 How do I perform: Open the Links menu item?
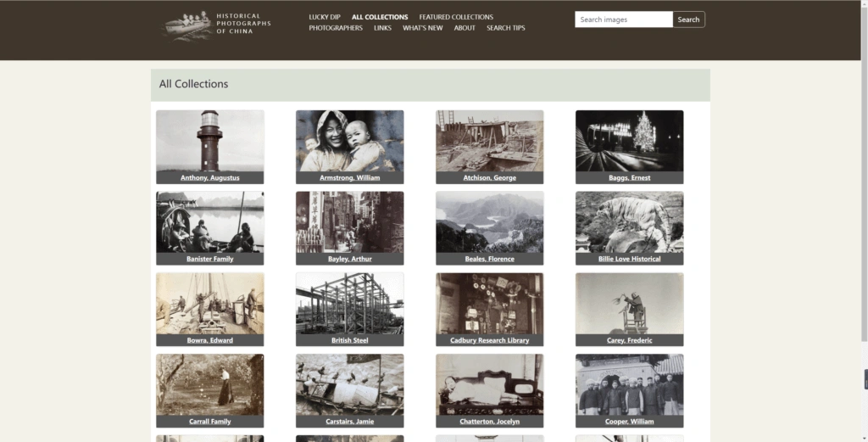click(382, 28)
